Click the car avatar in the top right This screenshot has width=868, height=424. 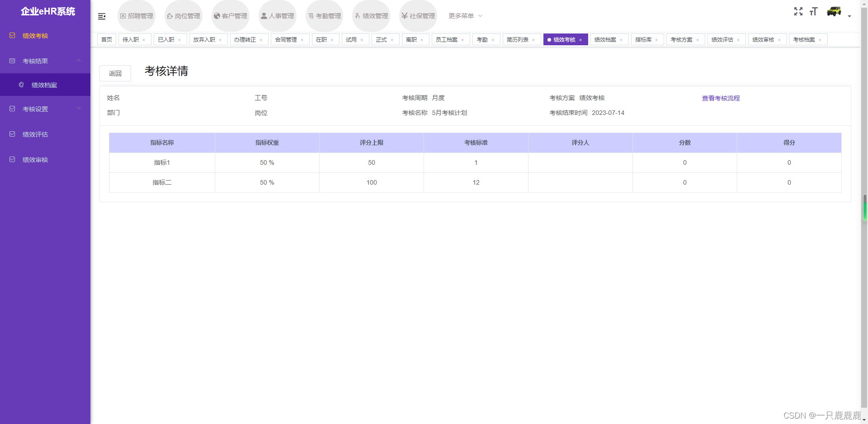[x=834, y=12]
